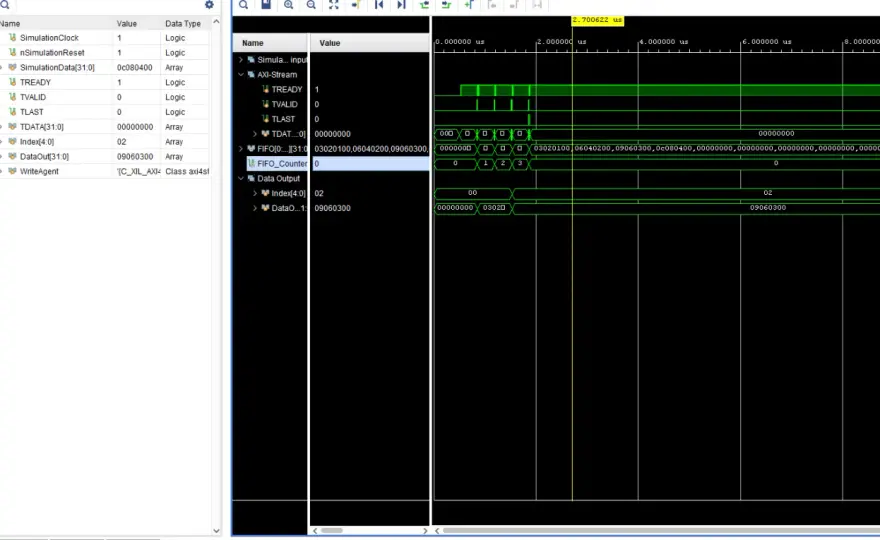Open Objects panel settings gear
Viewport: 880px width, 540px height.
click(x=209, y=4)
